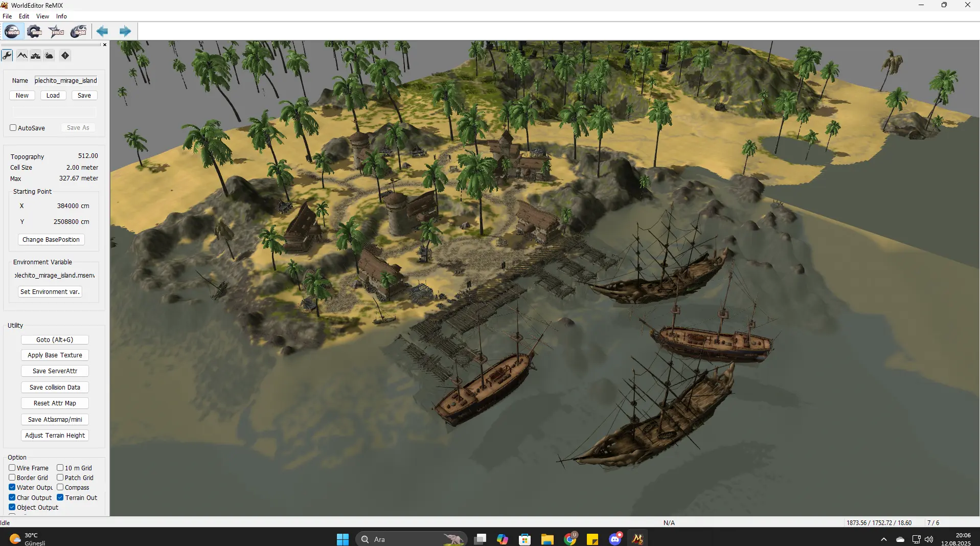
Task: Click the WorldEditor taskbar icon
Action: coord(637,539)
